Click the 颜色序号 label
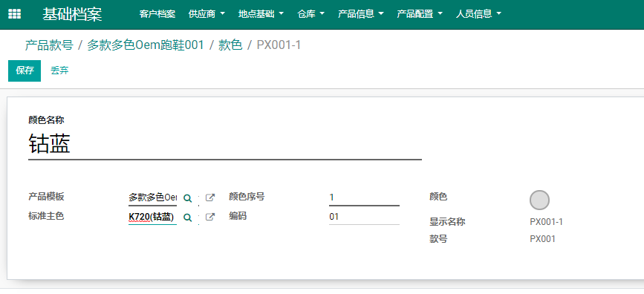This screenshot has height=294, width=644. point(247,197)
